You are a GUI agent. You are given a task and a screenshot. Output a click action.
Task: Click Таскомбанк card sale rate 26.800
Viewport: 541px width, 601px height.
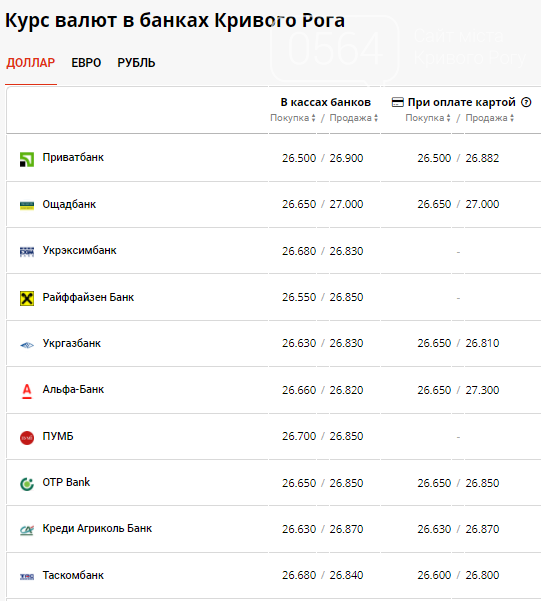click(x=482, y=575)
